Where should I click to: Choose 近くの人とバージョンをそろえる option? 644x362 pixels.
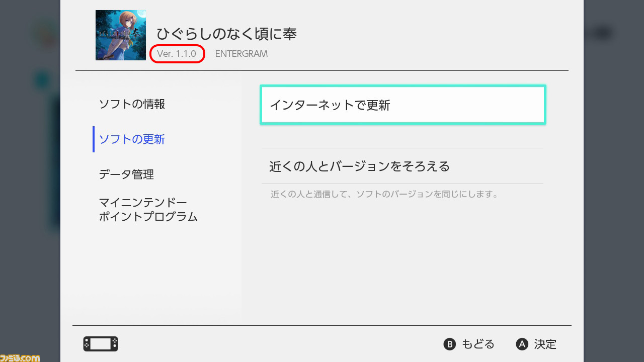(x=403, y=166)
